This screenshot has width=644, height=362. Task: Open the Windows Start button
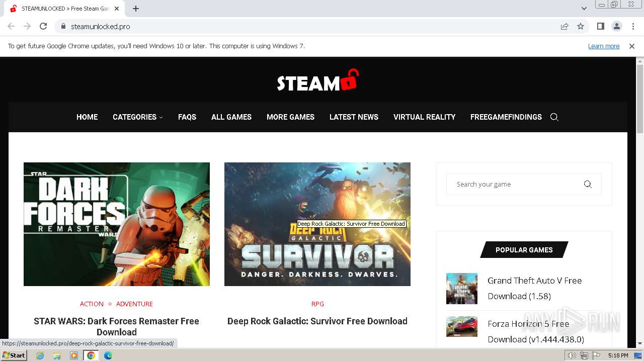pos(14,355)
